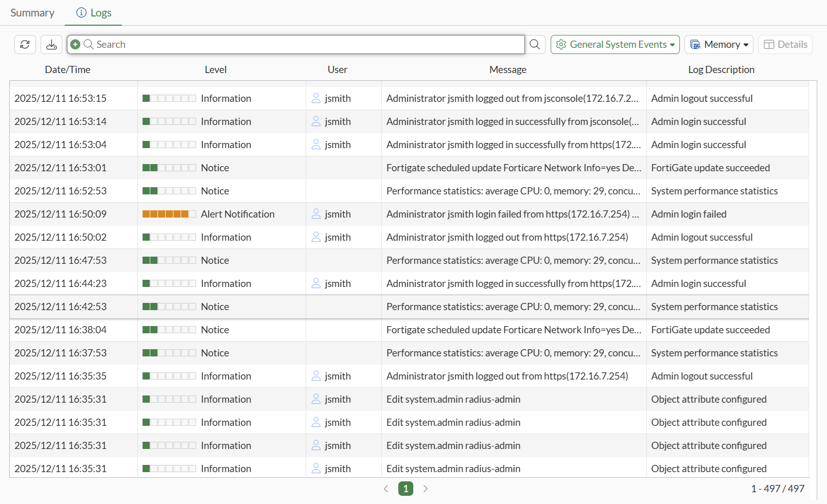This screenshot has width=827, height=504.
Task: Switch to the Logs tab
Action: pyautogui.click(x=100, y=13)
